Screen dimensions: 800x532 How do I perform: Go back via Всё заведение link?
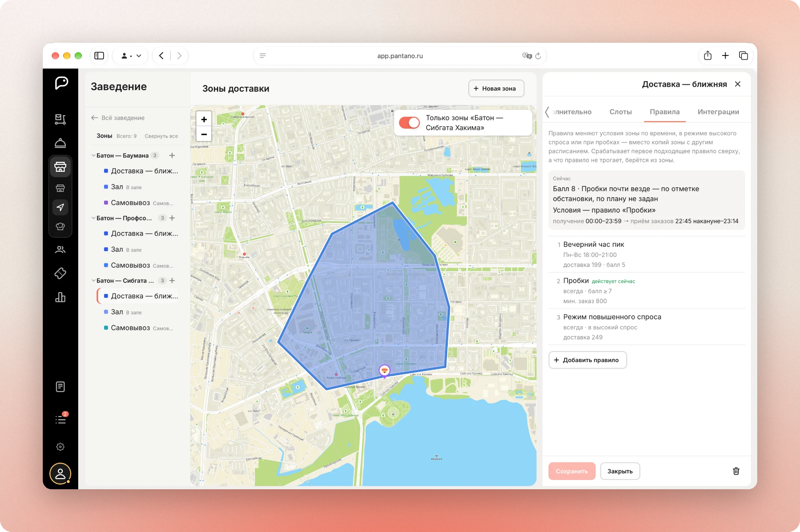click(118, 118)
